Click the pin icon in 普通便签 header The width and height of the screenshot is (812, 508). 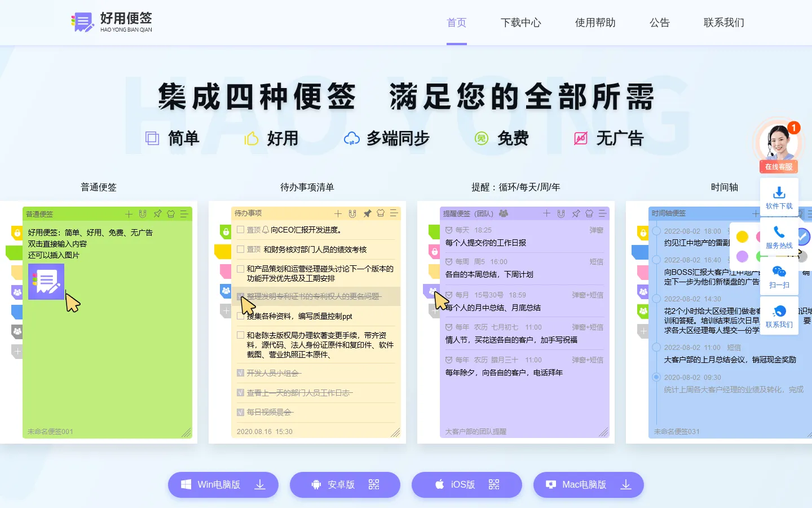tap(157, 214)
